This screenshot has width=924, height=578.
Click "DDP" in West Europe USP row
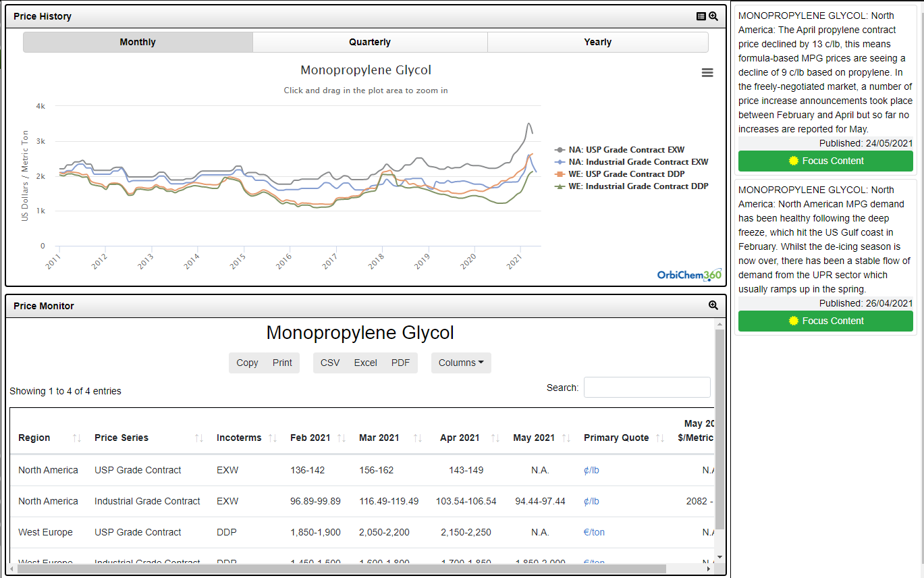click(x=227, y=532)
